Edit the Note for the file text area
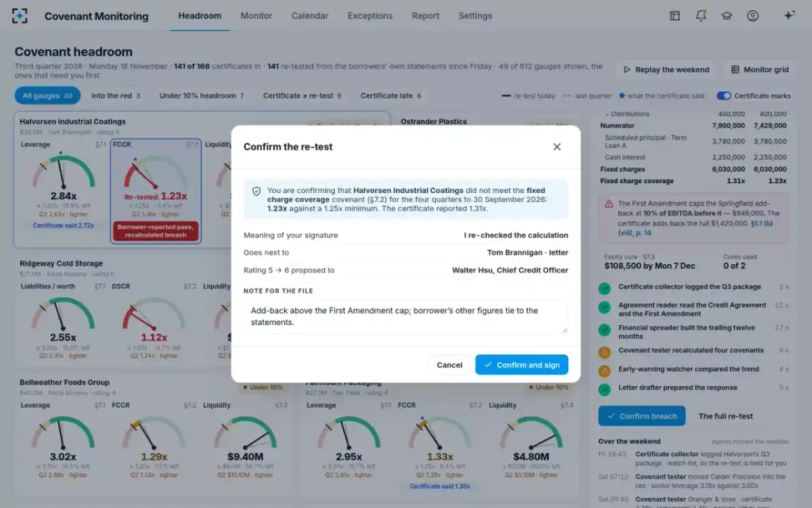Screen dimensions: 812x508 click(406, 316)
